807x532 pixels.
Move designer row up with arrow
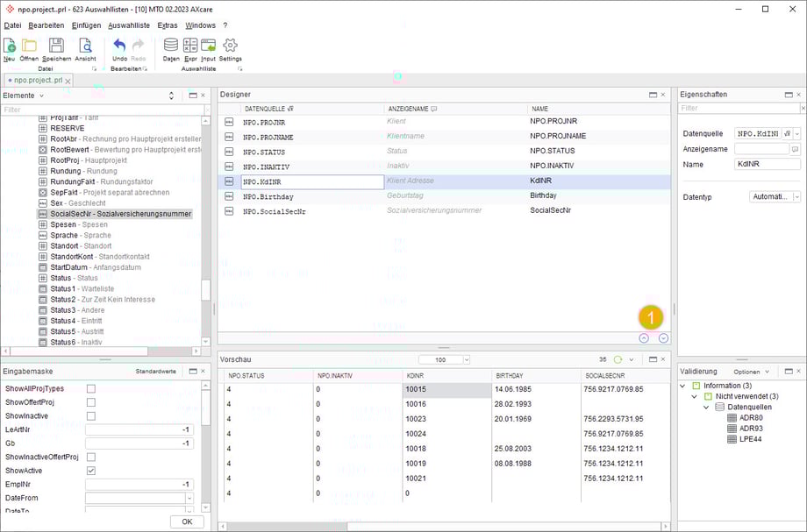[x=644, y=338]
